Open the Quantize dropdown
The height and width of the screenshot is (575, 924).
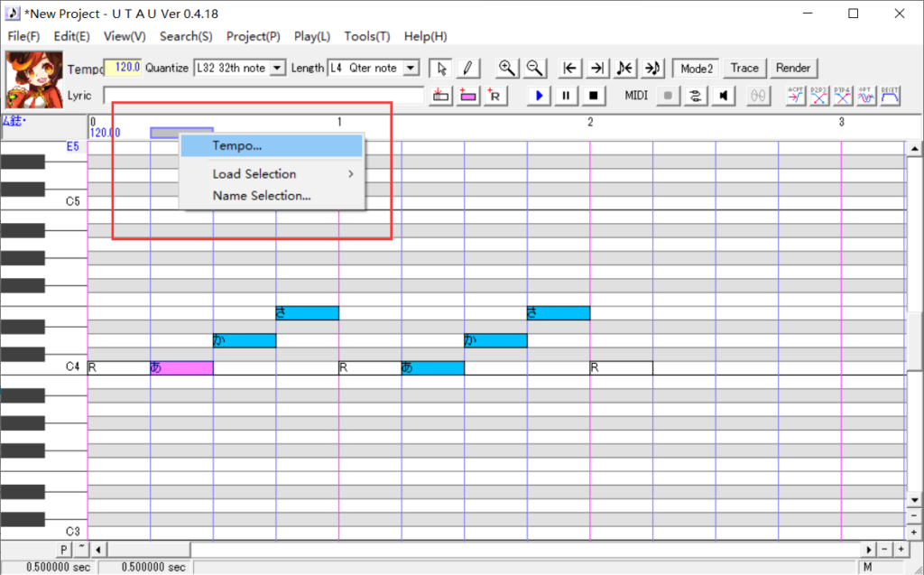[x=277, y=69]
